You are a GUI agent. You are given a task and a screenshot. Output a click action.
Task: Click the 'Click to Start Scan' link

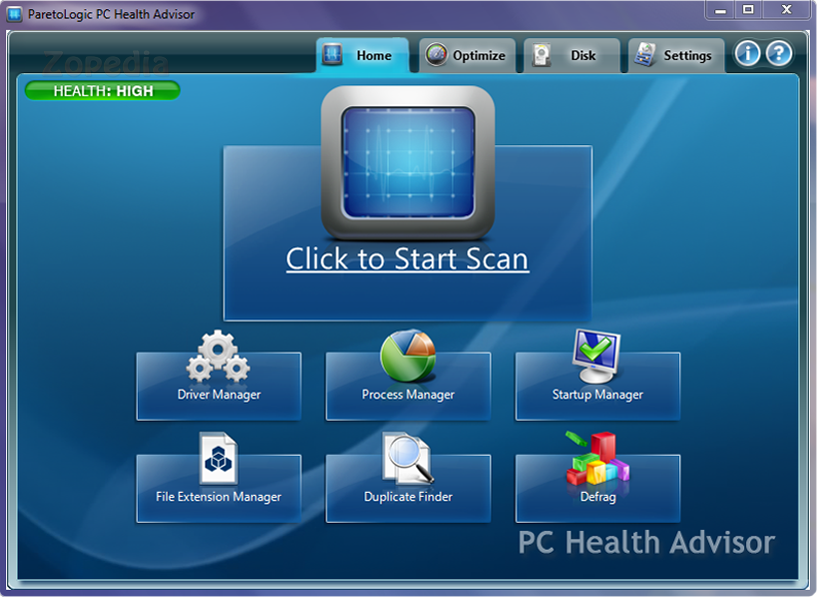click(x=407, y=259)
